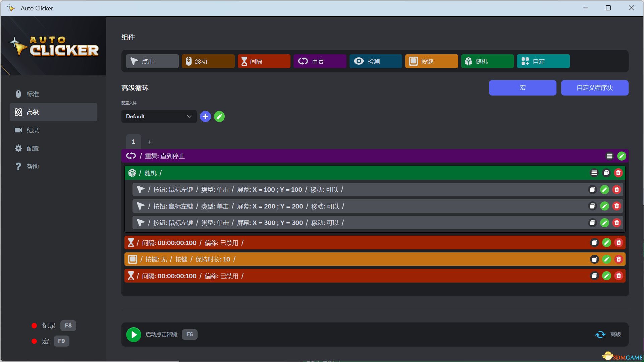Open the 配置 settings sidebar item
This screenshot has width=644, height=362.
[33, 148]
